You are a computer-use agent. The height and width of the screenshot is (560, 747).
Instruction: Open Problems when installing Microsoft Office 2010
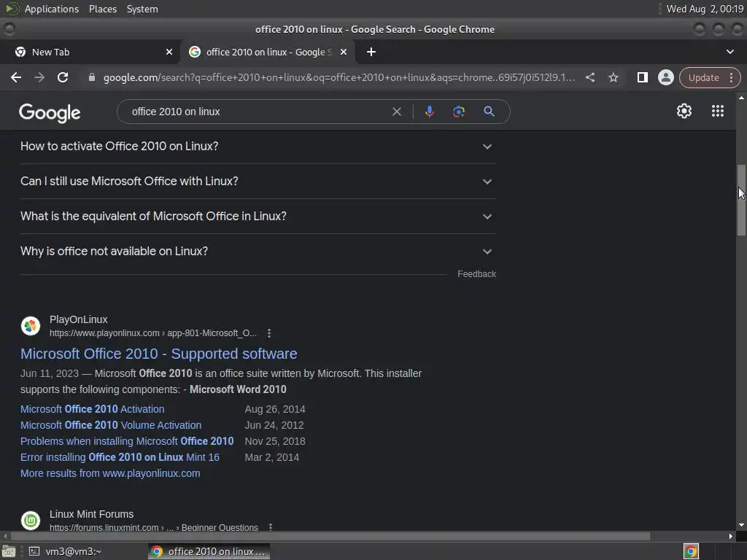(x=127, y=441)
